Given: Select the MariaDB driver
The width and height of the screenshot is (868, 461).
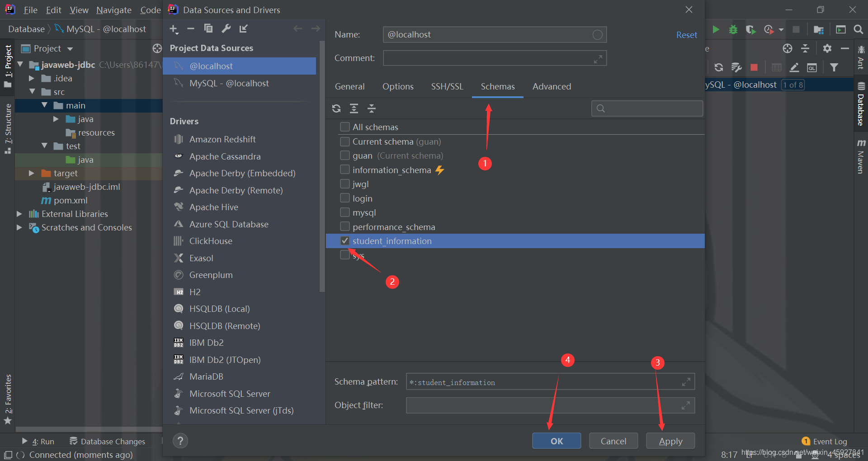Looking at the screenshot, I should [207, 376].
